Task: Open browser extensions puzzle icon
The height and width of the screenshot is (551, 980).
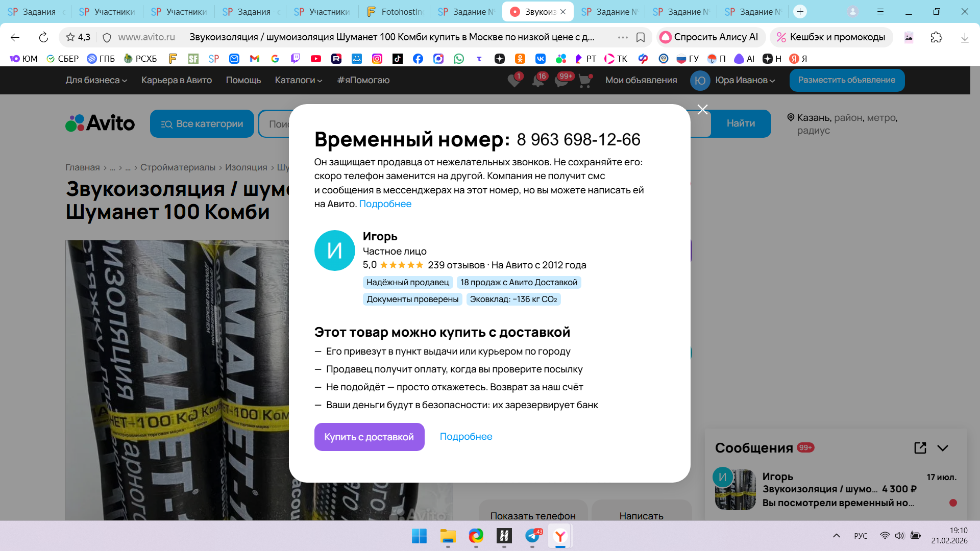Action: 936,37
